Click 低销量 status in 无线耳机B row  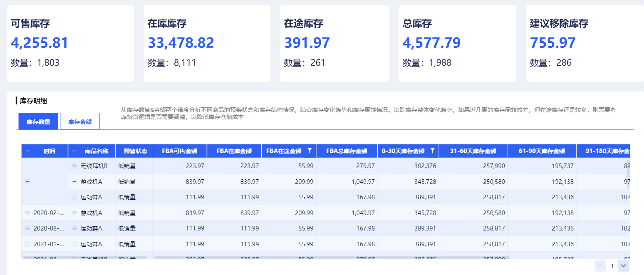(x=127, y=166)
